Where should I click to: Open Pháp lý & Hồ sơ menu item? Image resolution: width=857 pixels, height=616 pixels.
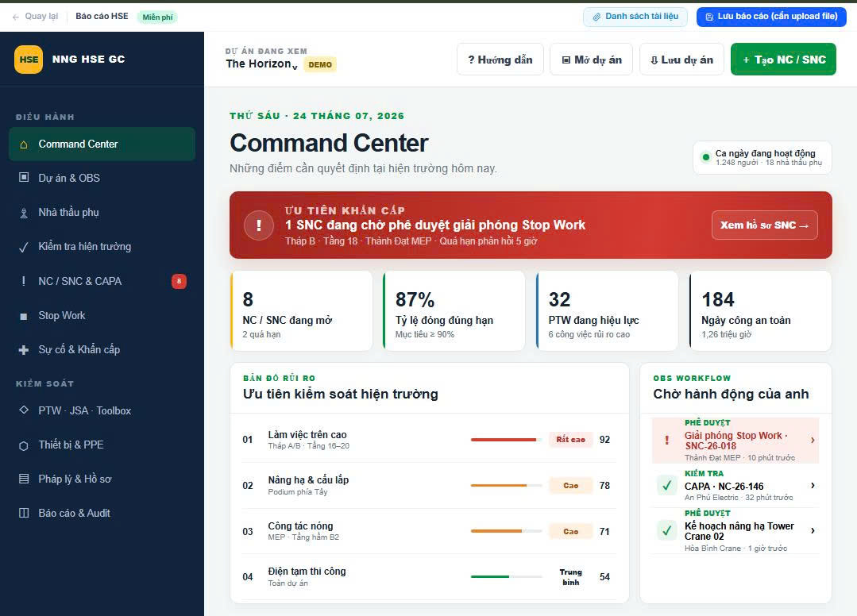point(102,479)
